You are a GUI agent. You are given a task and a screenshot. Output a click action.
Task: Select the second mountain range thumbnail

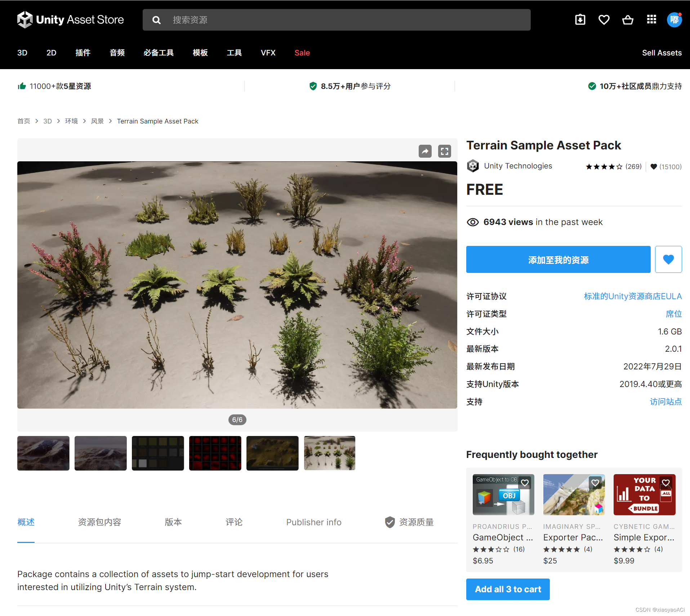point(101,453)
